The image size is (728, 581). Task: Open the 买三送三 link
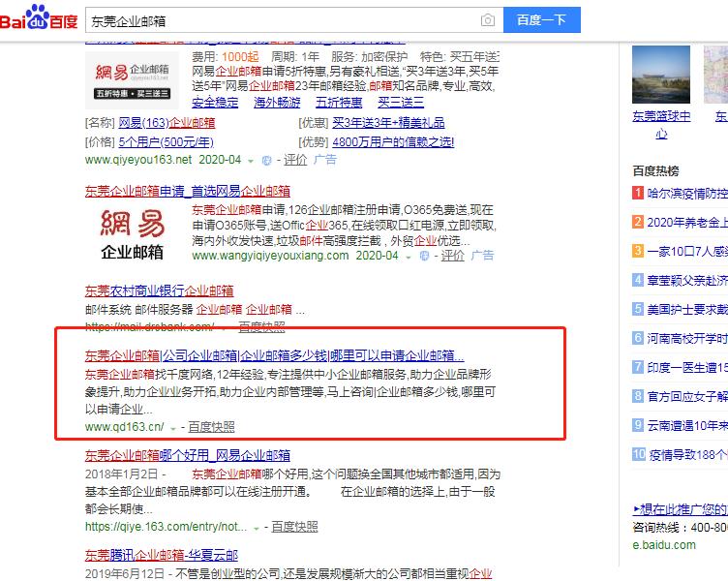click(x=401, y=103)
